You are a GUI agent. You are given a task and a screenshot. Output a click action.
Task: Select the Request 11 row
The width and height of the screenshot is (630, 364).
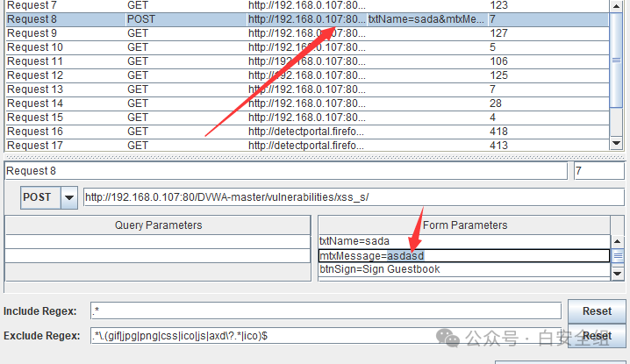[307, 61]
